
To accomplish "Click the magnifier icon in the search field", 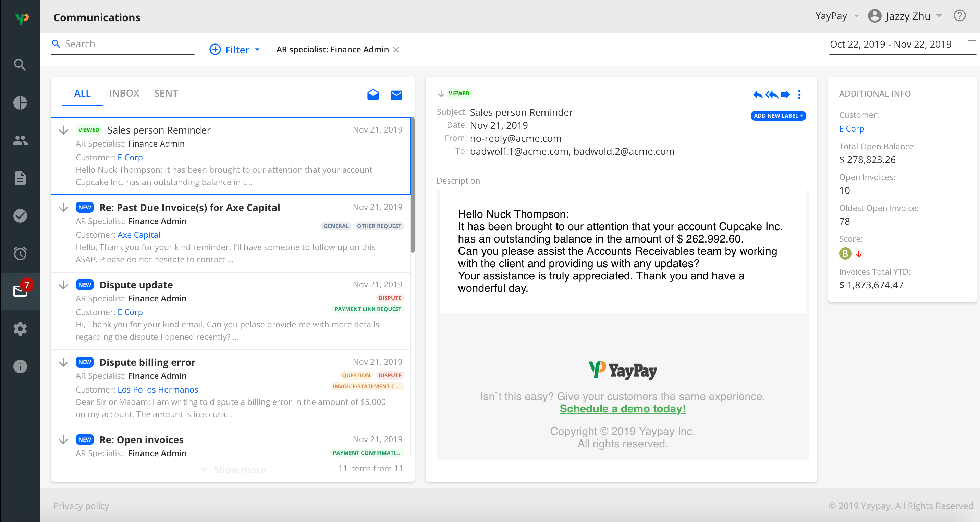I will (x=56, y=44).
